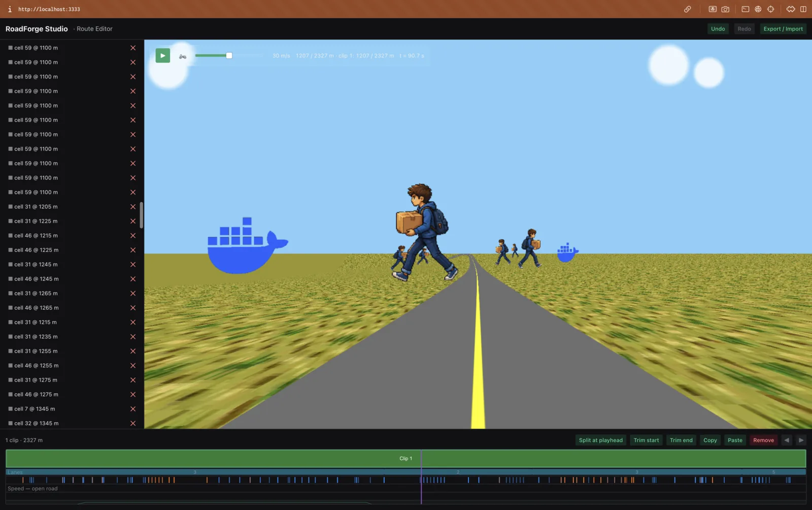Click the large Docker whale sprite
Screen dimensions: 812x510
click(247, 246)
